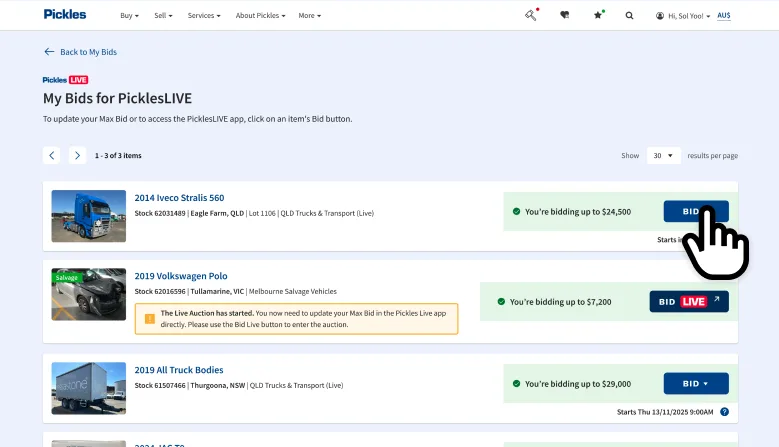Click the salvage Volkswagen Polo thumbnail
The height and width of the screenshot is (447, 779).
(88, 294)
